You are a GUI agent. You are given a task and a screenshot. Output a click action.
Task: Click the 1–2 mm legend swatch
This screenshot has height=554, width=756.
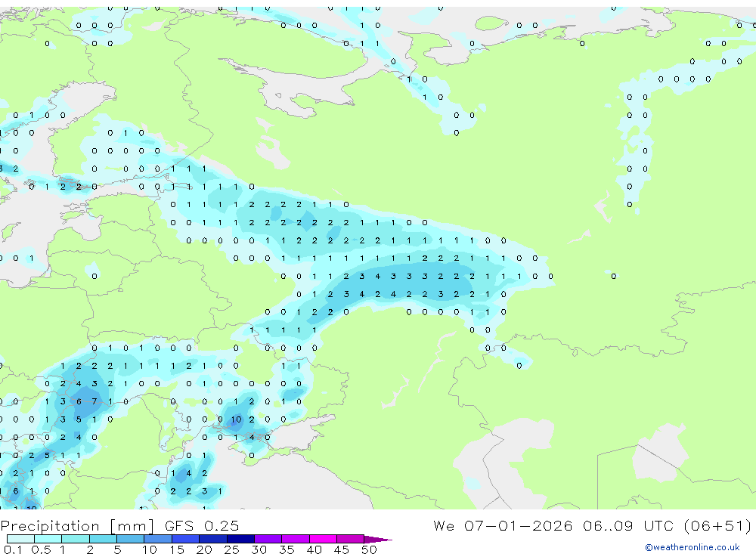(76, 539)
